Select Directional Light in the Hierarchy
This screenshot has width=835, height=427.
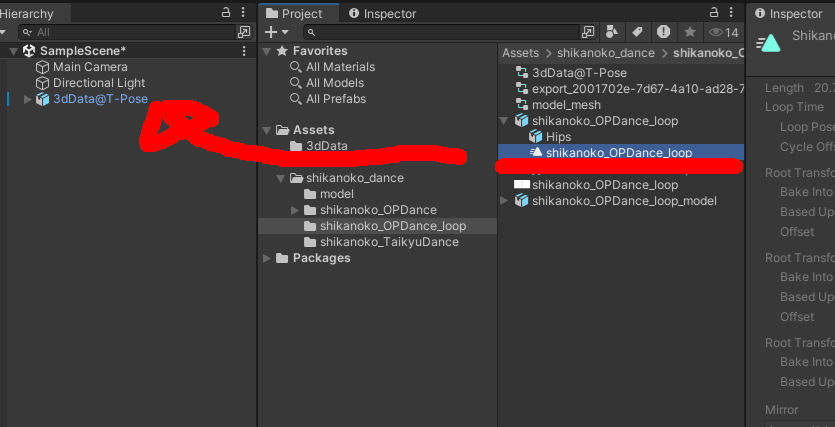point(99,83)
